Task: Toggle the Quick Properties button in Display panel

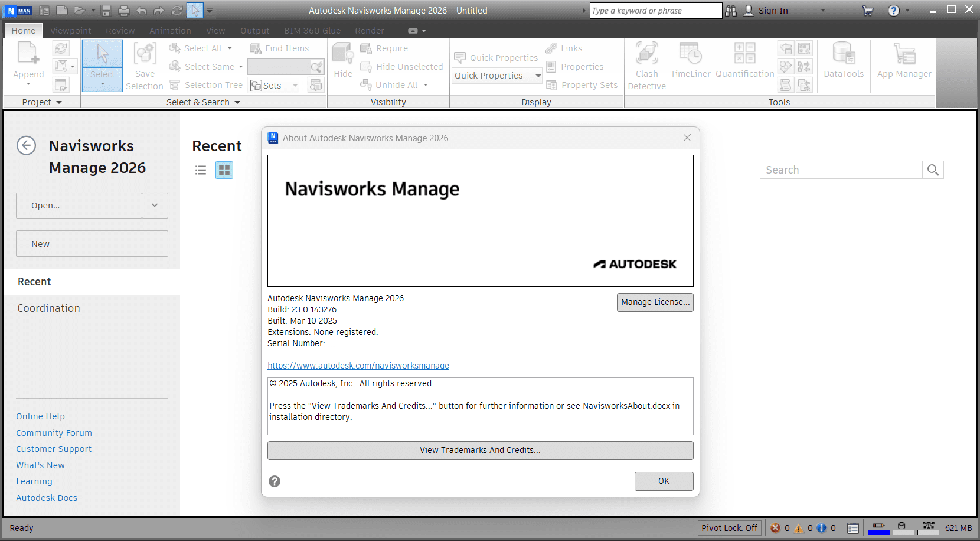Action: [496, 58]
